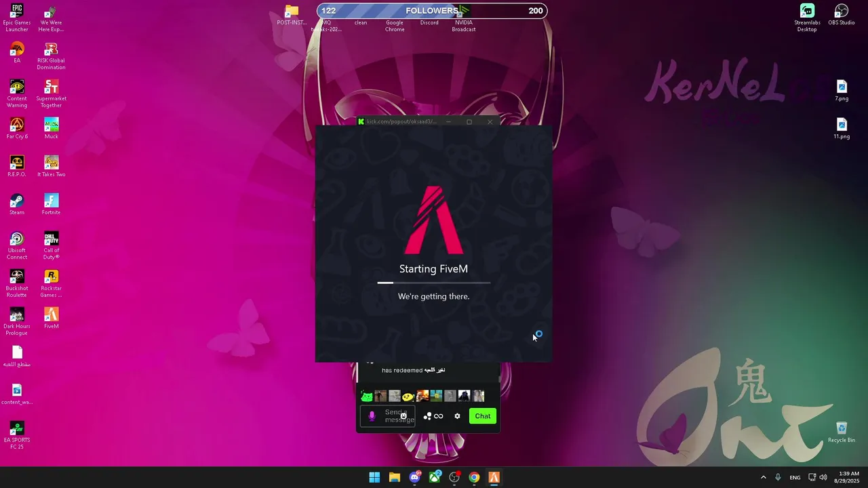Screen dimensions: 868x488
Task: Pick the green cat emote
Action: click(367, 396)
